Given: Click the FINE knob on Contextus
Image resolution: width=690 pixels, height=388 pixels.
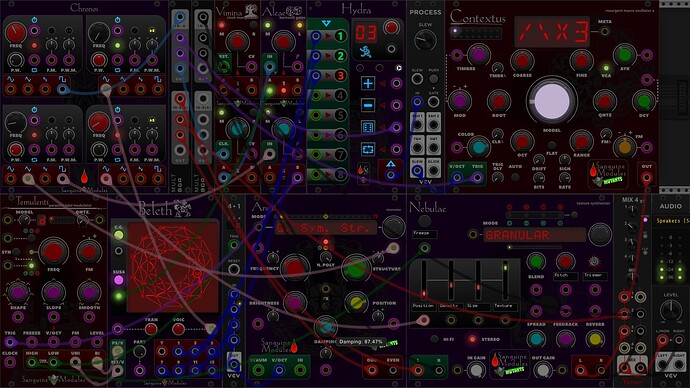Looking at the screenshot, I should click(x=582, y=61).
